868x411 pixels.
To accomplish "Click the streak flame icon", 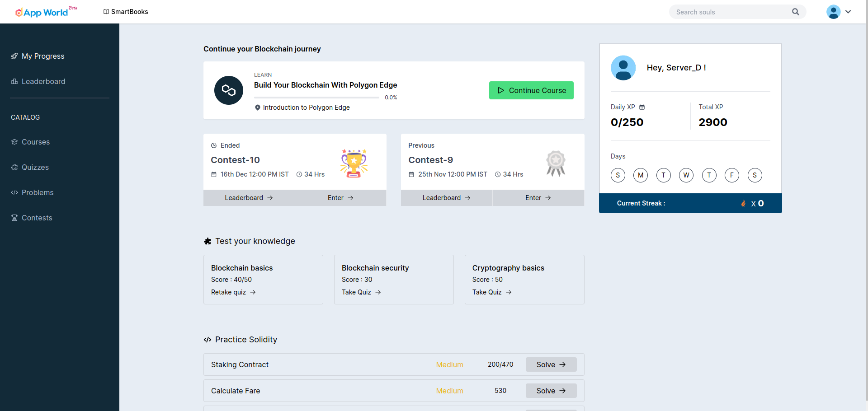I will tap(743, 203).
